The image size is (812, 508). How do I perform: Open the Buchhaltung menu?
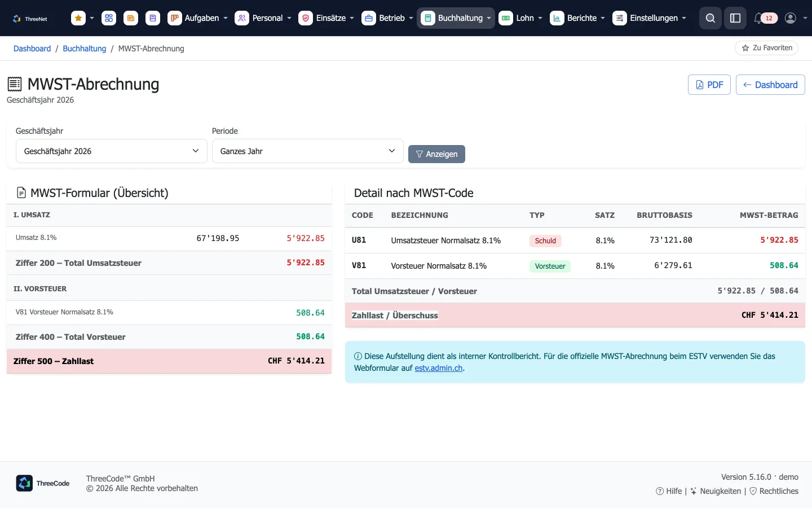tap(456, 18)
